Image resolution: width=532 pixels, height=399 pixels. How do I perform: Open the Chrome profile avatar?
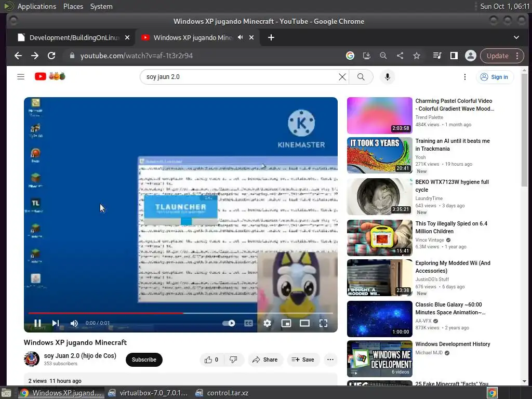click(x=471, y=56)
